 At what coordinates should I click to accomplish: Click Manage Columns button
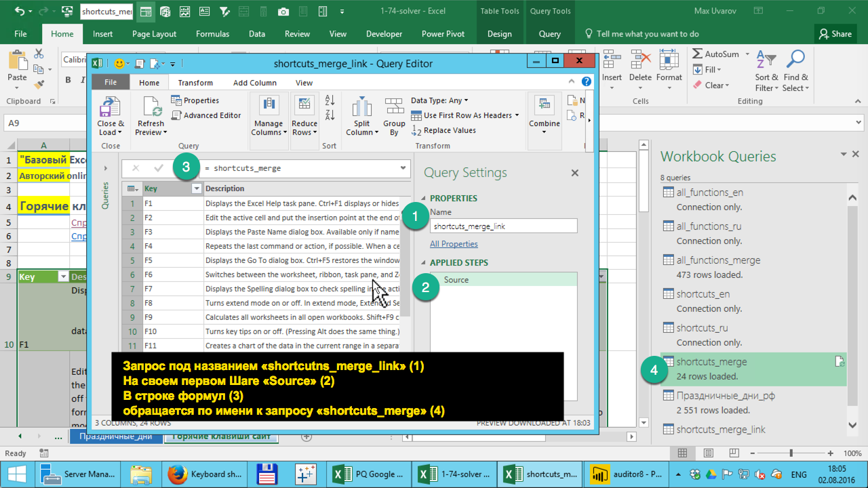point(268,117)
